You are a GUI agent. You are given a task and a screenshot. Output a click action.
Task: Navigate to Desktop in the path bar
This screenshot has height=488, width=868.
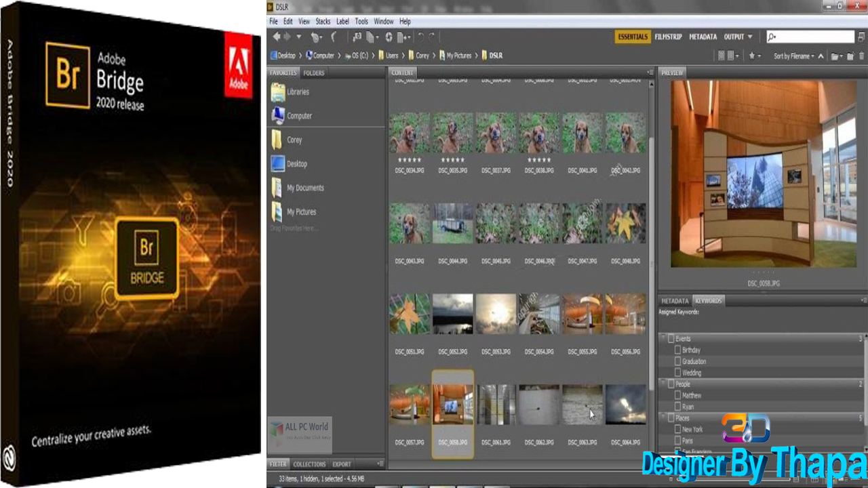[283, 56]
